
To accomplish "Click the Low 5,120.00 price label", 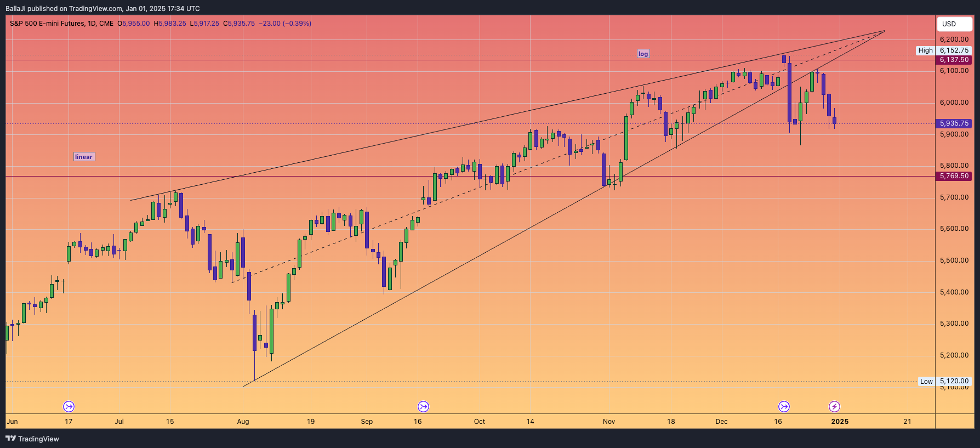I will 945,381.
